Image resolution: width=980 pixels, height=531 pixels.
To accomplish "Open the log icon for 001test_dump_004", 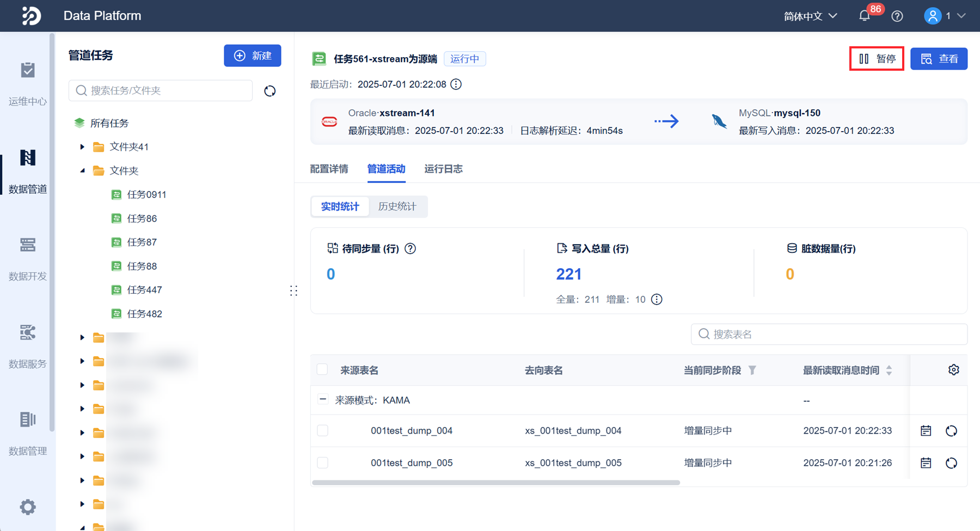I will point(926,431).
